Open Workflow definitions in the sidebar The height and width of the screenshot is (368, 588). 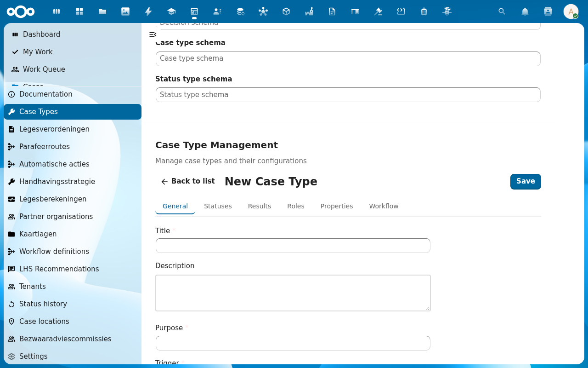click(73, 252)
